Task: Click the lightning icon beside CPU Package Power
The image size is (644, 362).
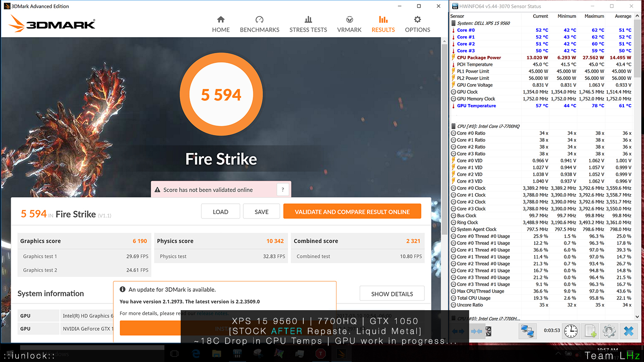Action: point(453,58)
